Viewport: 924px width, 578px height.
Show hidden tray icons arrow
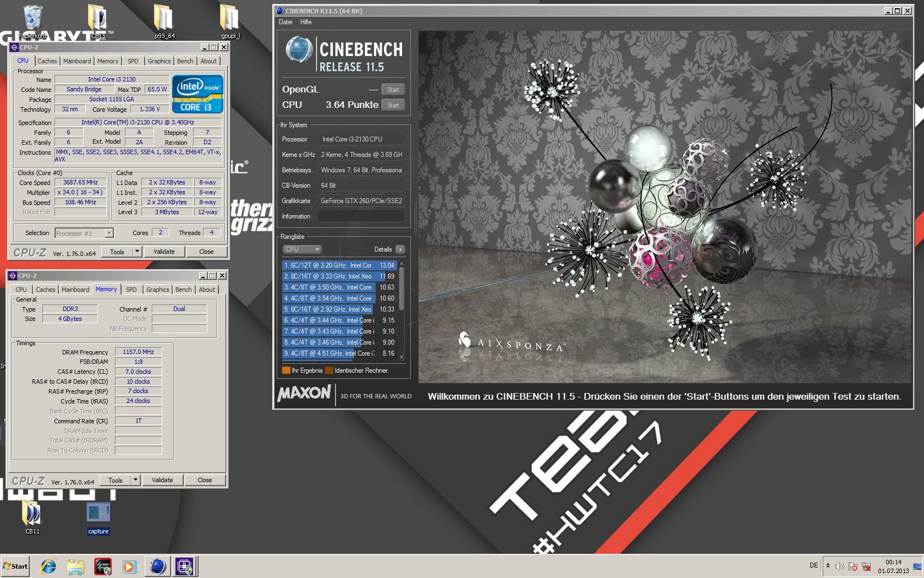point(828,566)
